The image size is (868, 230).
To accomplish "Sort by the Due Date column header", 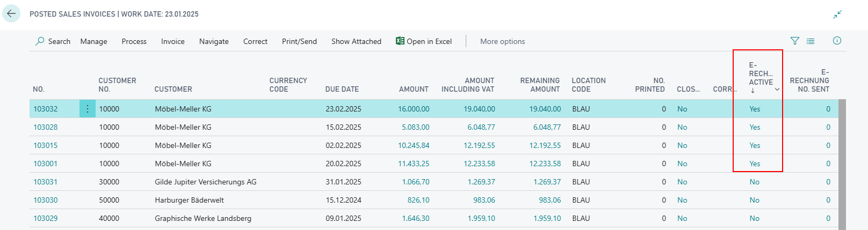I will click(342, 89).
